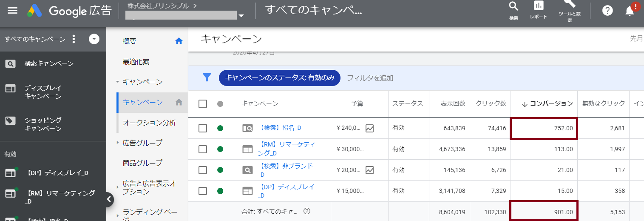Toggle the select-all checkbox in table header

click(203, 104)
